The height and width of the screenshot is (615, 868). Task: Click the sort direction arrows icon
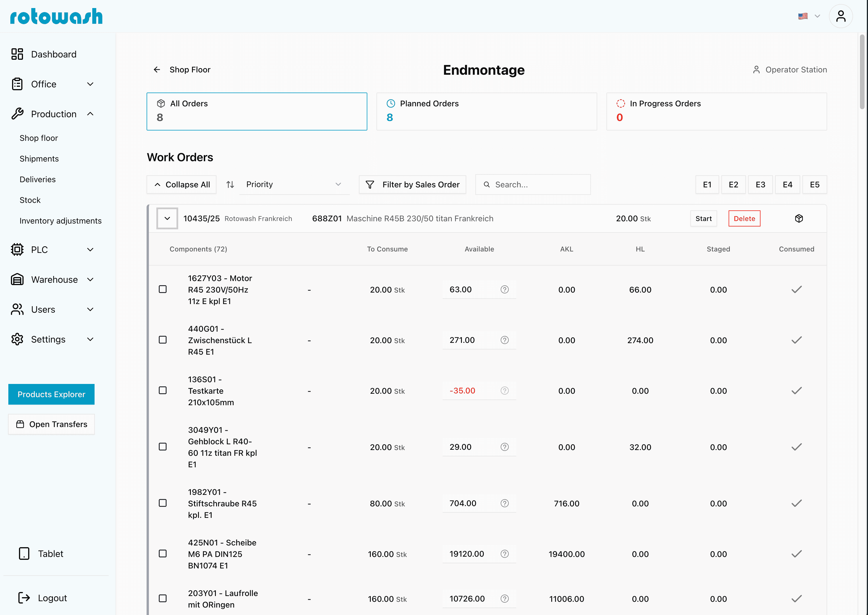(230, 184)
